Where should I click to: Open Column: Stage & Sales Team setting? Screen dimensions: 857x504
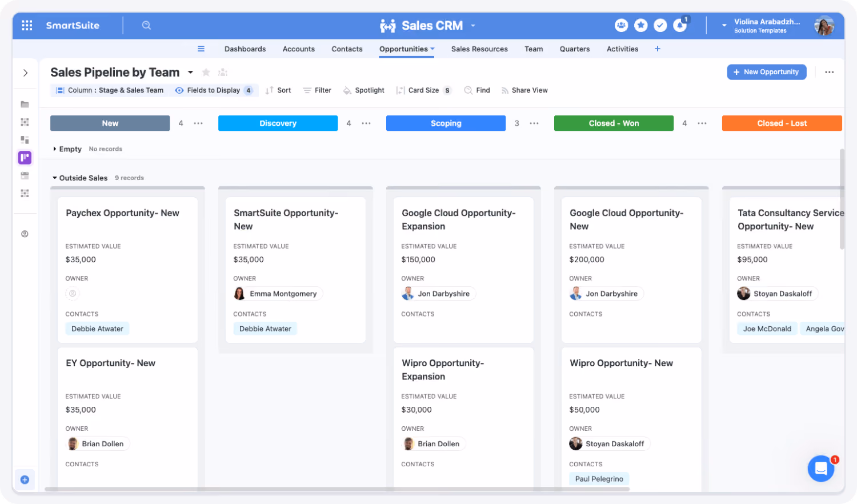(x=110, y=90)
